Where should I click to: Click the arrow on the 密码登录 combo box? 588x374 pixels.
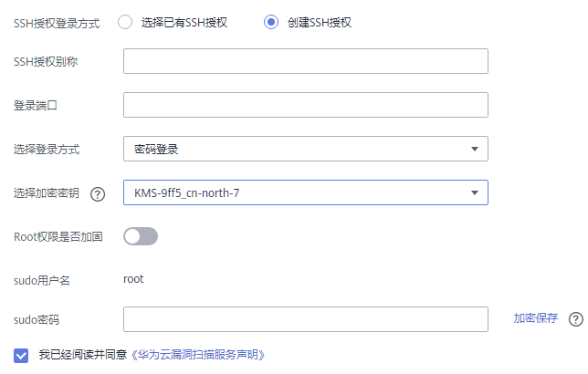coord(474,149)
